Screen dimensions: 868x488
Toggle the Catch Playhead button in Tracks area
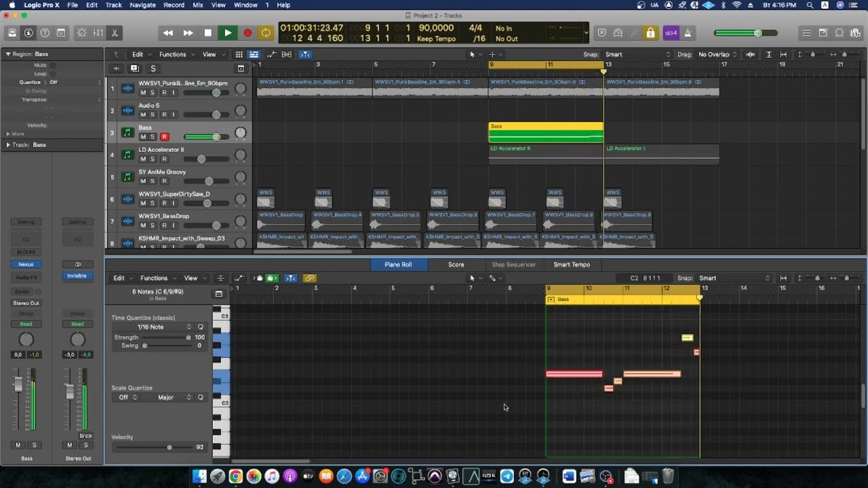[305, 54]
